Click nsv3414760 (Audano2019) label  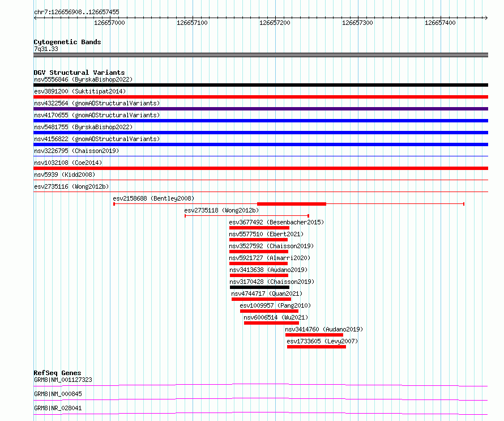pyautogui.click(x=324, y=329)
